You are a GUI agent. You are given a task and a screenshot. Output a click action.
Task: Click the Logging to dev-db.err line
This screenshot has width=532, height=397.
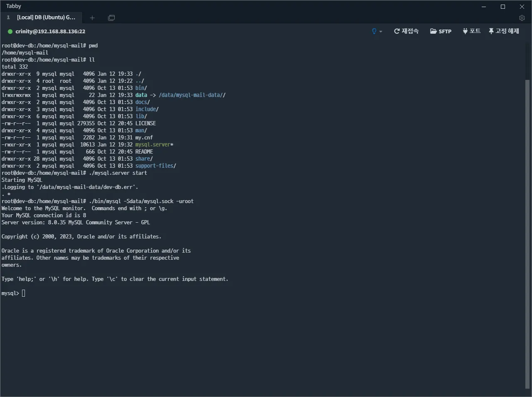coord(70,187)
